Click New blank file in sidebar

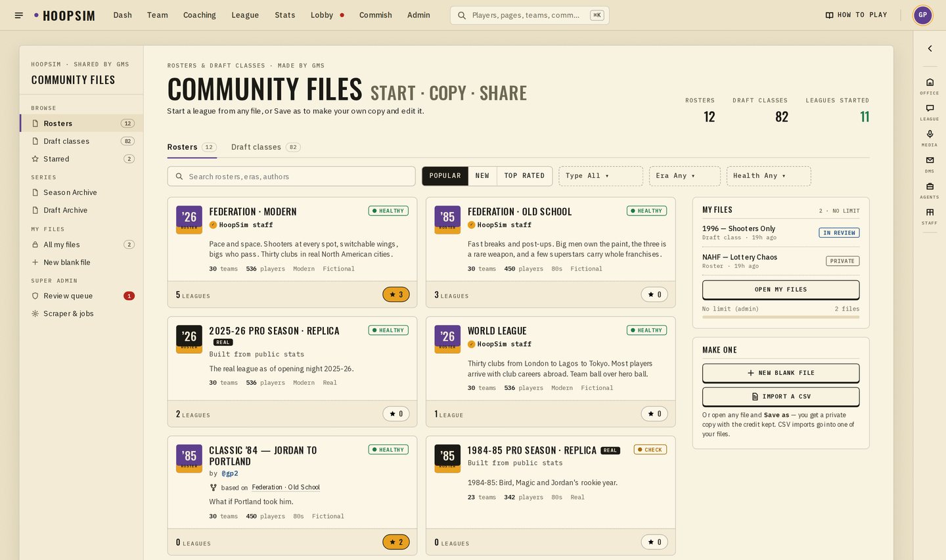tap(82, 262)
